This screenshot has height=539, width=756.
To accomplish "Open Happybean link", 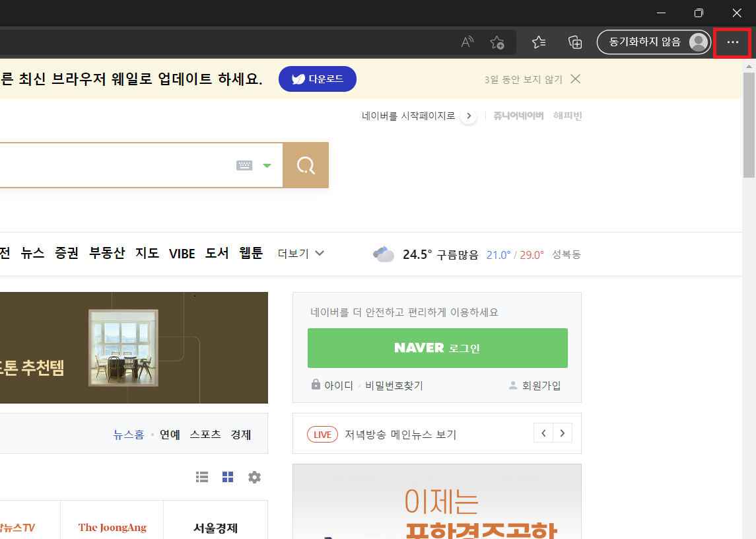I will click(567, 116).
